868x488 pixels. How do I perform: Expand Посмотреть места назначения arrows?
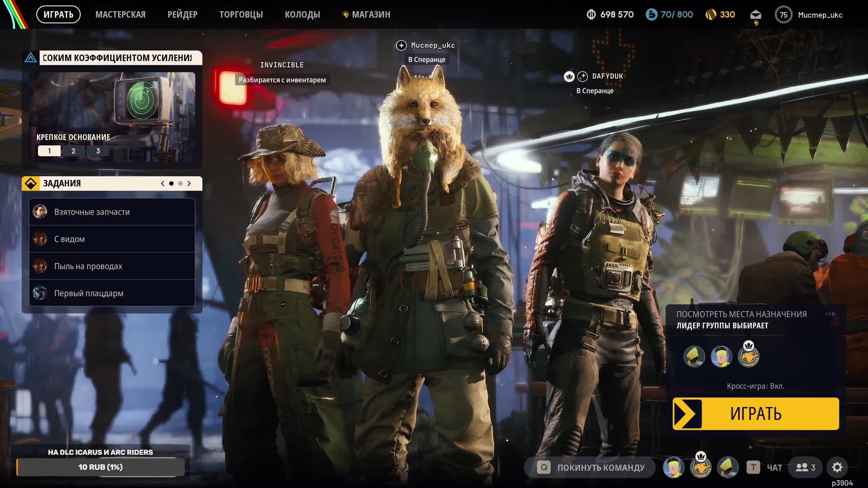click(x=830, y=314)
